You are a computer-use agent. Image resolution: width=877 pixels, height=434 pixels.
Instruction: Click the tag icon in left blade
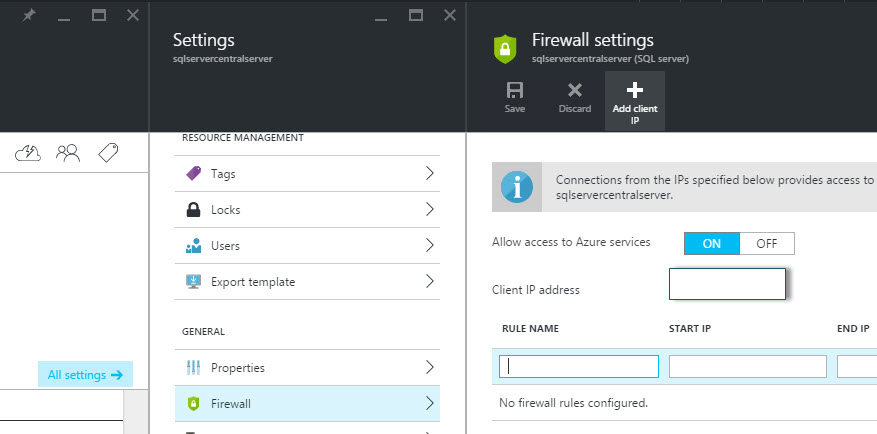[108, 153]
